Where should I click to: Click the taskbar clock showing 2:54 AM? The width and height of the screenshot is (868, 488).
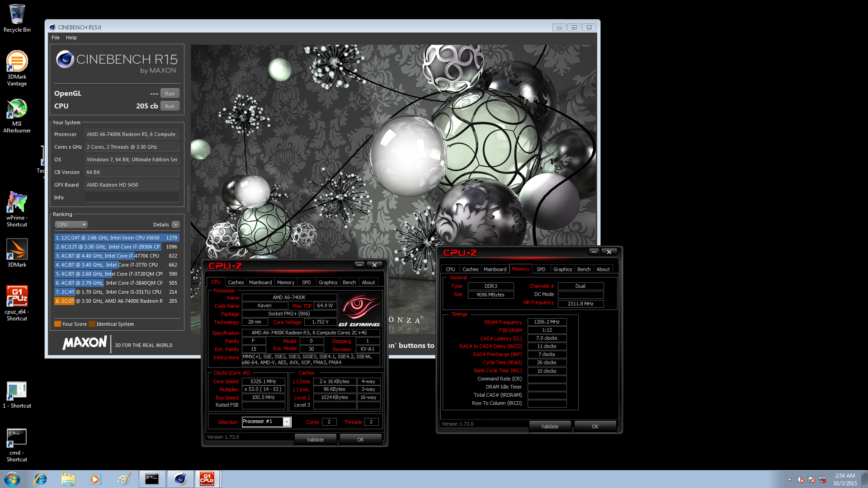[x=845, y=479]
